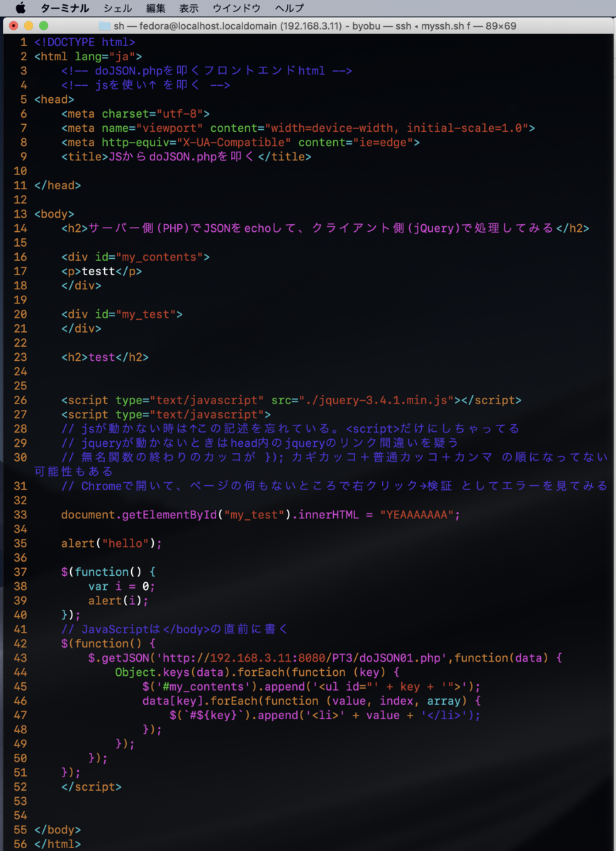Click the '</script>' closing tag
Screen dimensions: 616x851
91,786
